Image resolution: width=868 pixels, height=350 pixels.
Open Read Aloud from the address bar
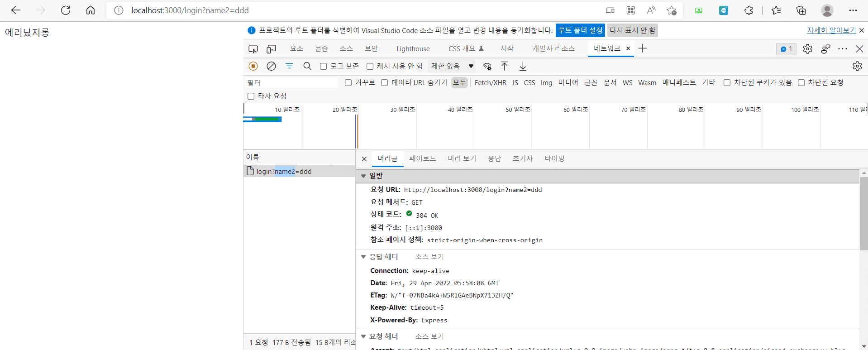pos(651,10)
